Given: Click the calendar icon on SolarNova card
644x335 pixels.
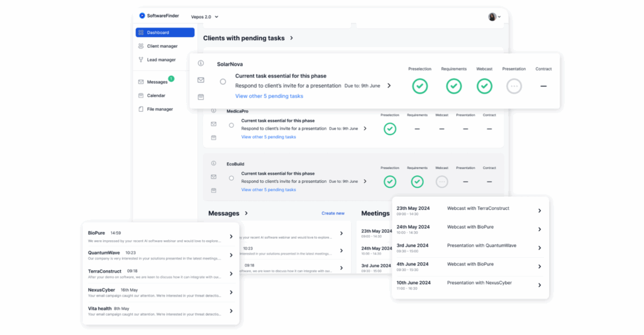Looking at the screenshot, I should point(201,97).
